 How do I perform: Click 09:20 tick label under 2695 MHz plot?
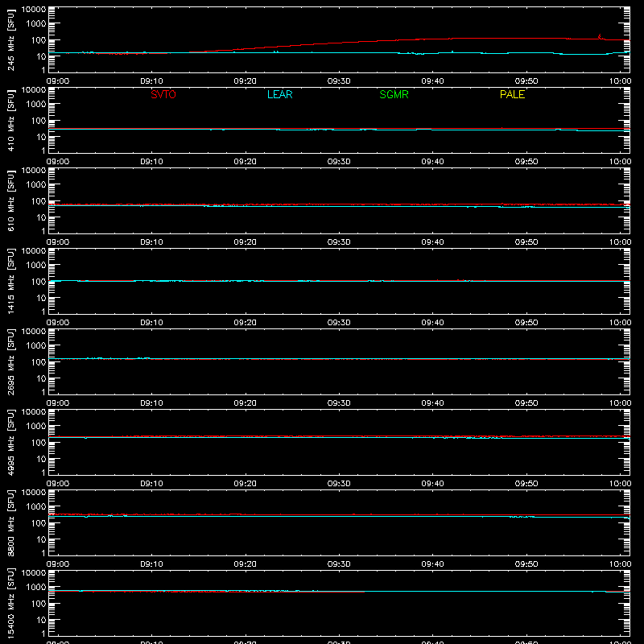click(246, 403)
